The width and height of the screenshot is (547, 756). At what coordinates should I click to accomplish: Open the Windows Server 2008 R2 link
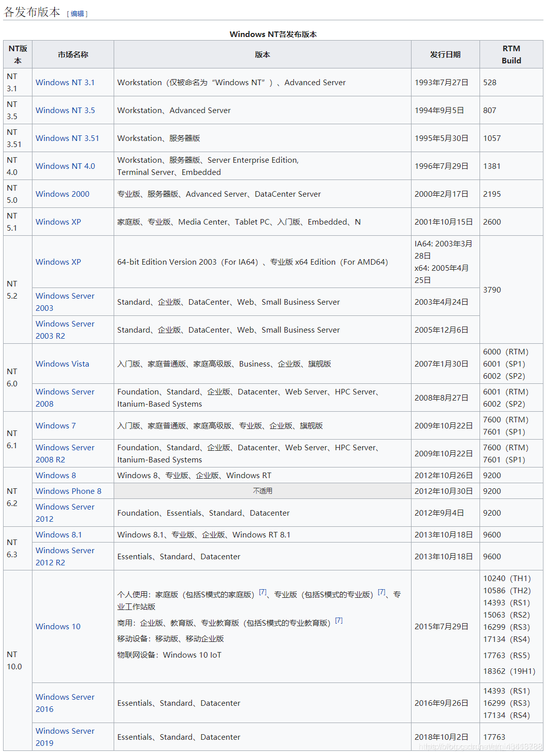65,454
